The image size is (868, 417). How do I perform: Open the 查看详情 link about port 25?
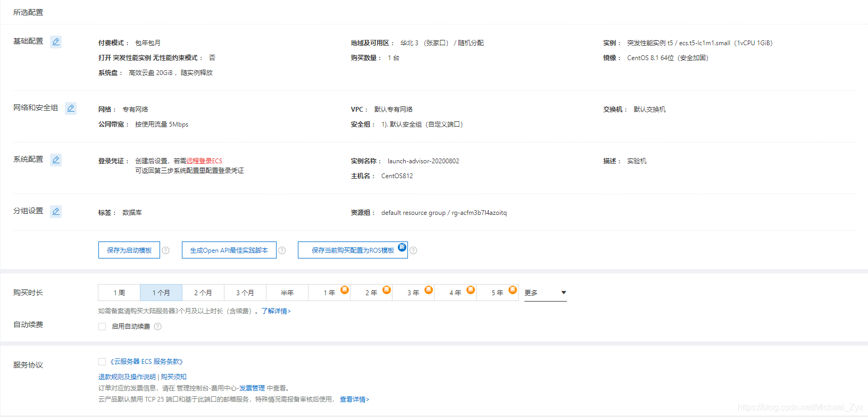pyautogui.click(x=354, y=399)
